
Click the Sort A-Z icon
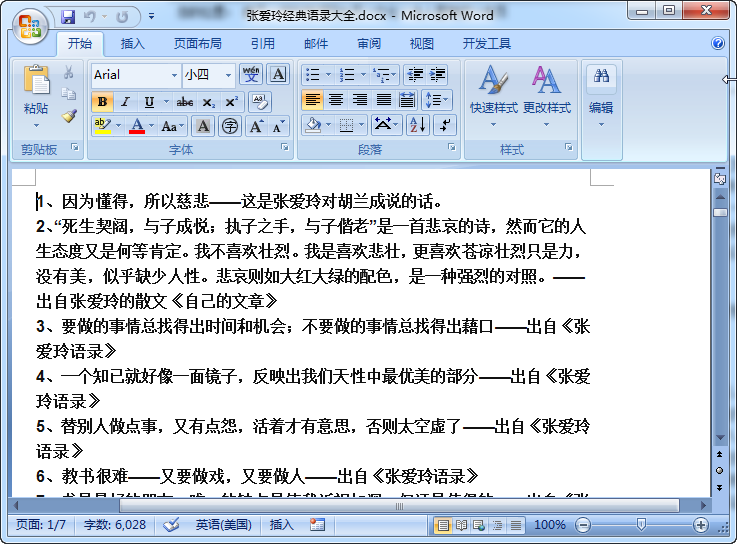pos(417,125)
